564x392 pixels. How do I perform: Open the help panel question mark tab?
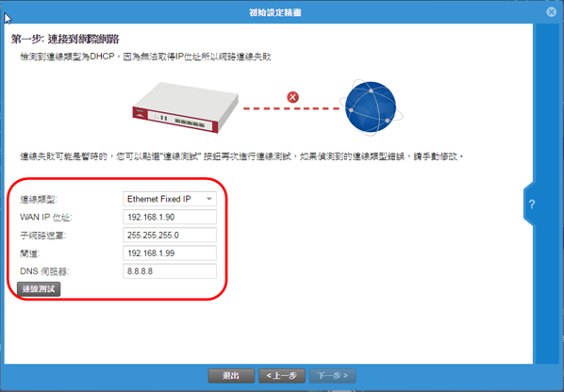(530, 204)
